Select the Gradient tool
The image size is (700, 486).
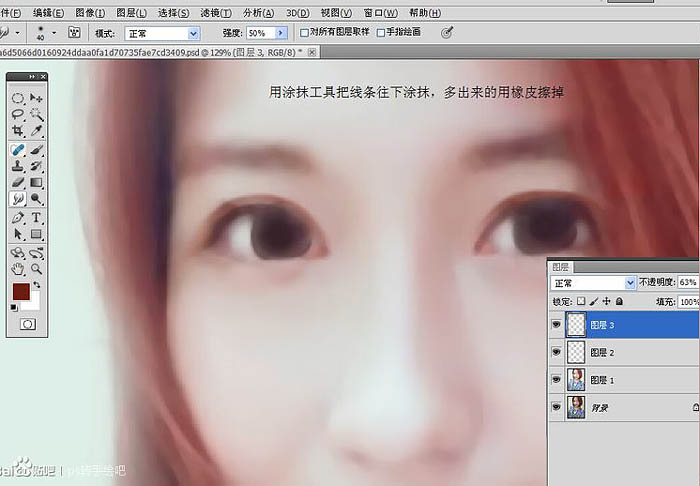point(36,183)
